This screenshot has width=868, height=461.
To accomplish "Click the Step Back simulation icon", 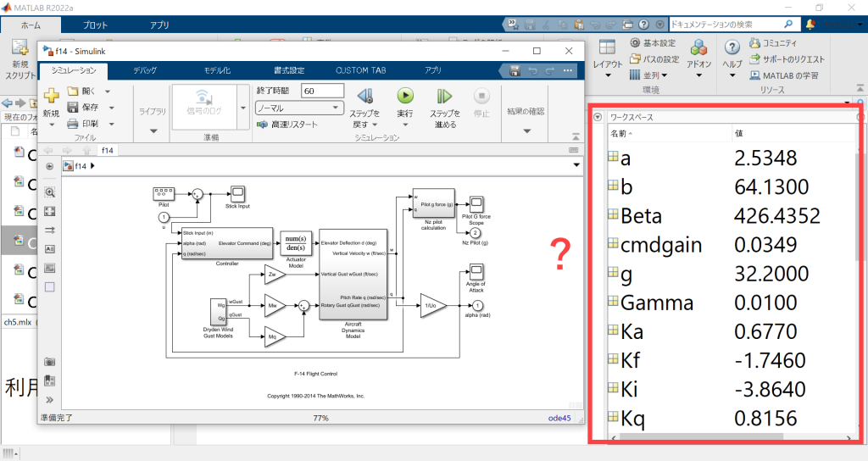I will (x=364, y=97).
